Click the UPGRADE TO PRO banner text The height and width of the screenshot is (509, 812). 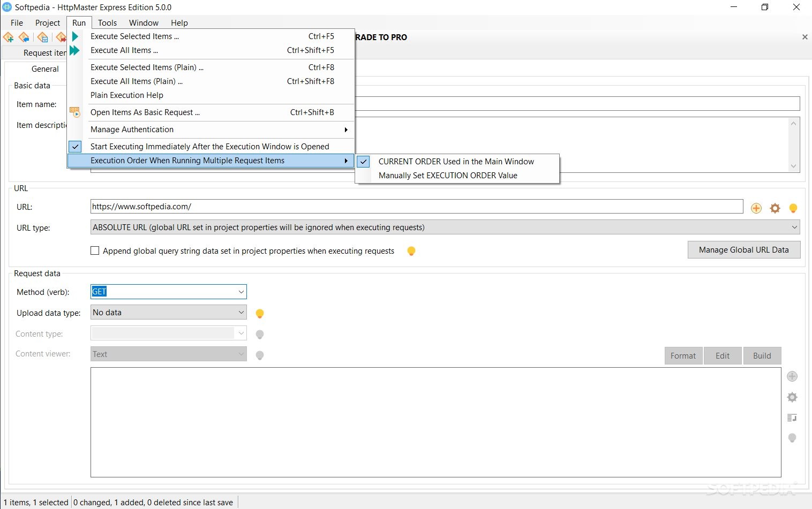pyautogui.click(x=381, y=37)
